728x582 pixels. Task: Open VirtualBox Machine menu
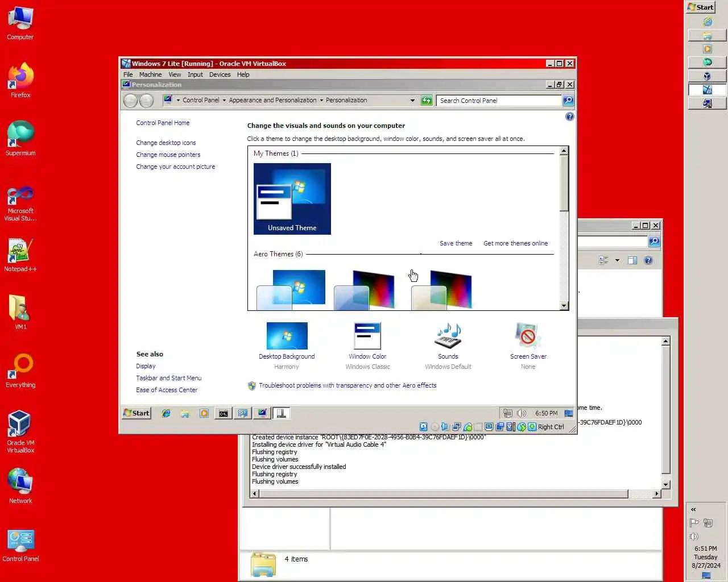point(150,74)
